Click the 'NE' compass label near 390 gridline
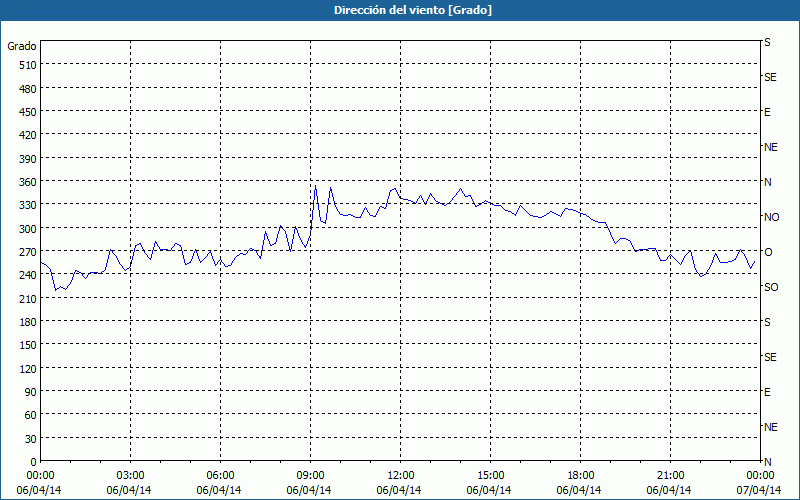Viewport: 800px width, 500px height. tap(770, 147)
